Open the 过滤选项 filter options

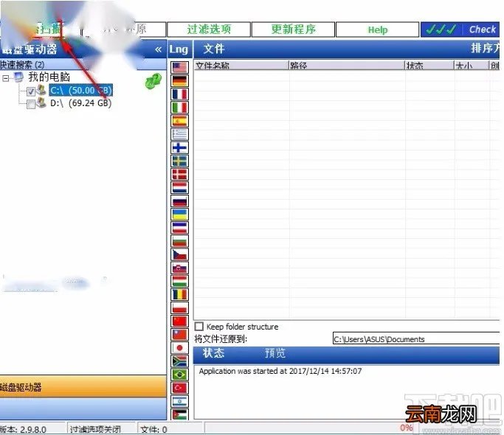point(209,29)
